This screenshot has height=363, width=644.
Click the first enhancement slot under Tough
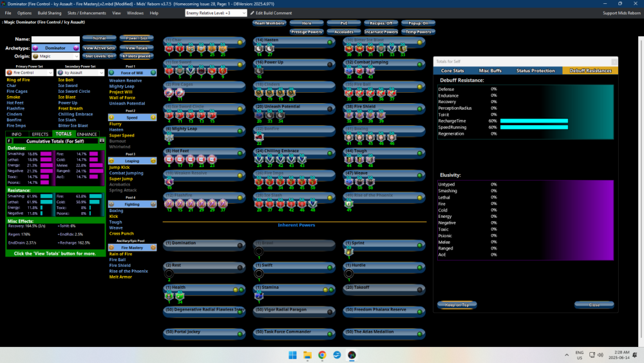(348, 159)
